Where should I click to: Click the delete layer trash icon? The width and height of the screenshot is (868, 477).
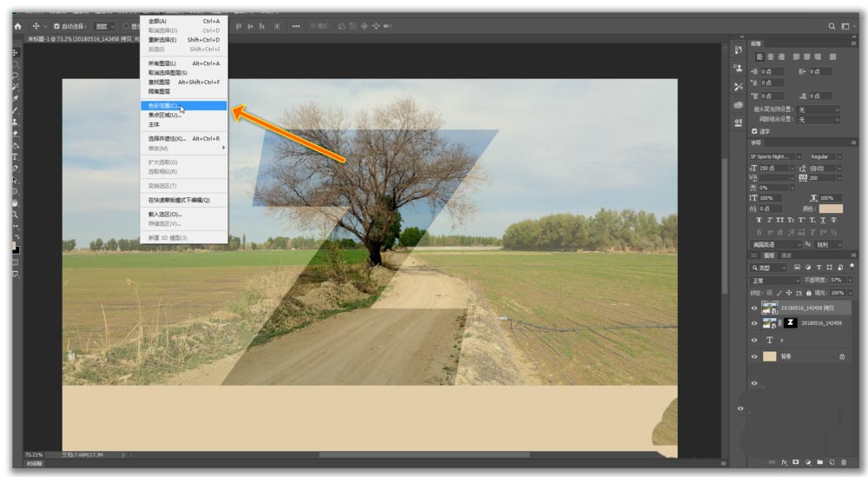coord(844,462)
